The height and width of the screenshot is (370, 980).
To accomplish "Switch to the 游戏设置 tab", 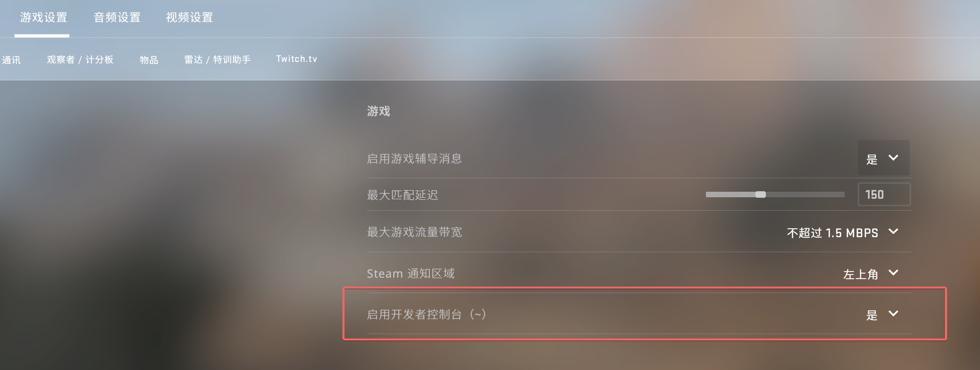I will tap(43, 18).
